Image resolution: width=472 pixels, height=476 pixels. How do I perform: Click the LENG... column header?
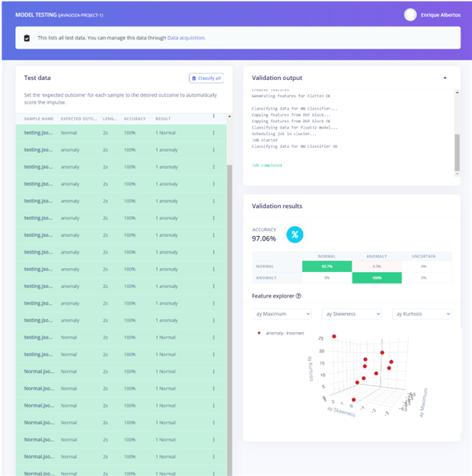pos(110,119)
